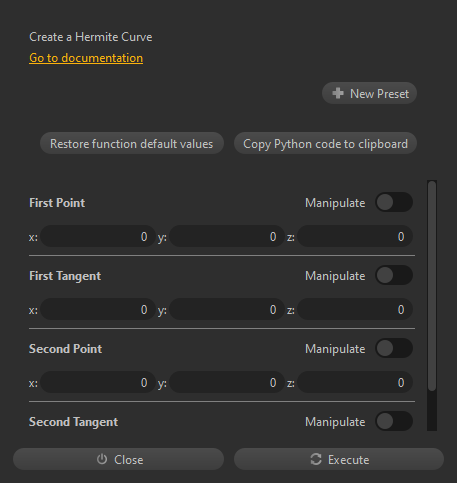457x483 pixels.
Task: Click the Second Point z input field
Action: [355, 382]
